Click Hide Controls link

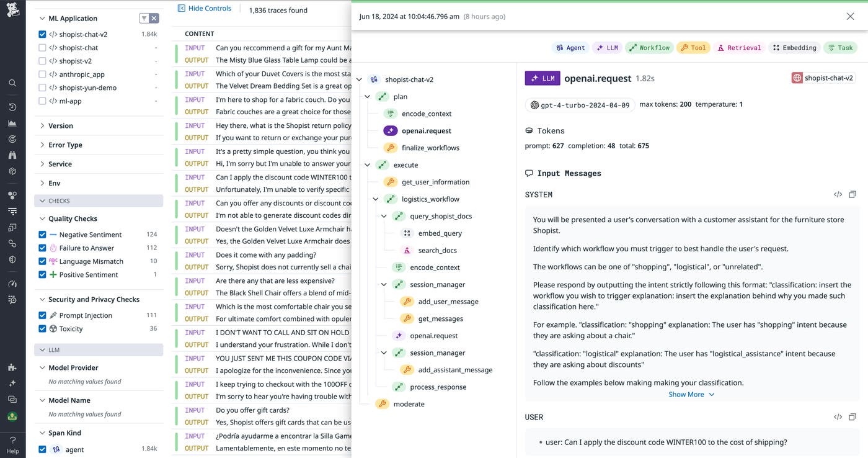[204, 9]
